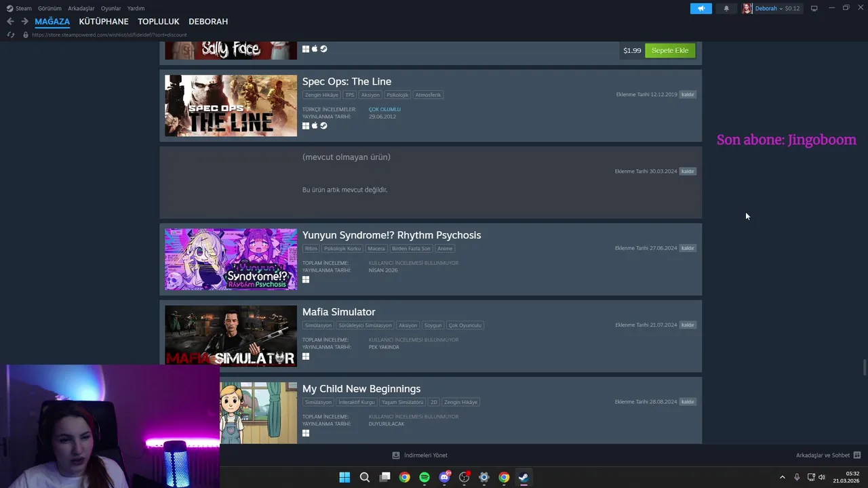
Task: Open the Mafia Simulator title link
Action: point(338,312)
